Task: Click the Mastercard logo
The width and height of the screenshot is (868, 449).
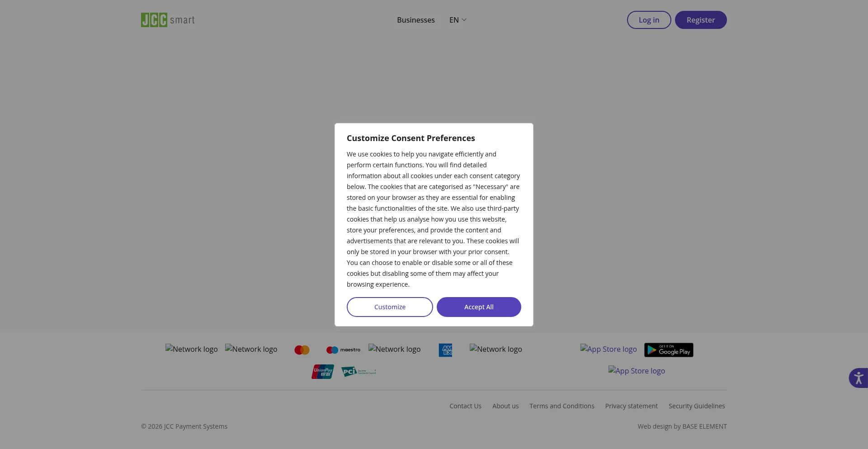Action: [302, 350]
